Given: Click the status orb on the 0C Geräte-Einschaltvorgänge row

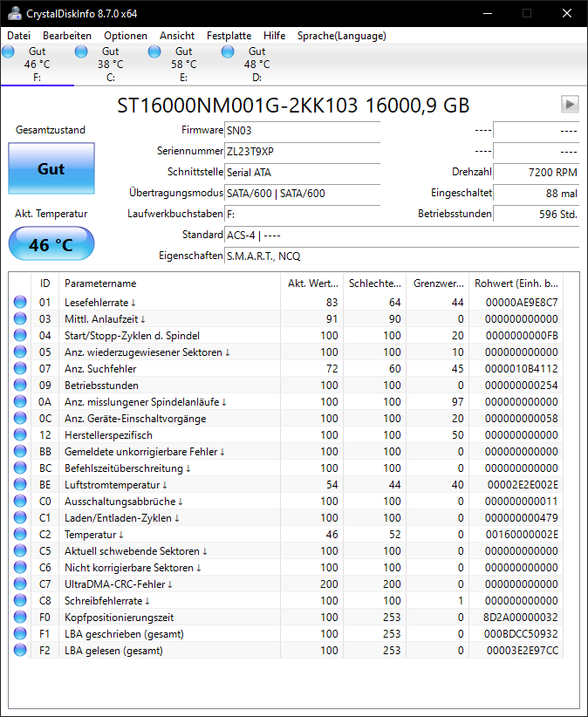Looking at the screenshot, I should click(20, 418).
